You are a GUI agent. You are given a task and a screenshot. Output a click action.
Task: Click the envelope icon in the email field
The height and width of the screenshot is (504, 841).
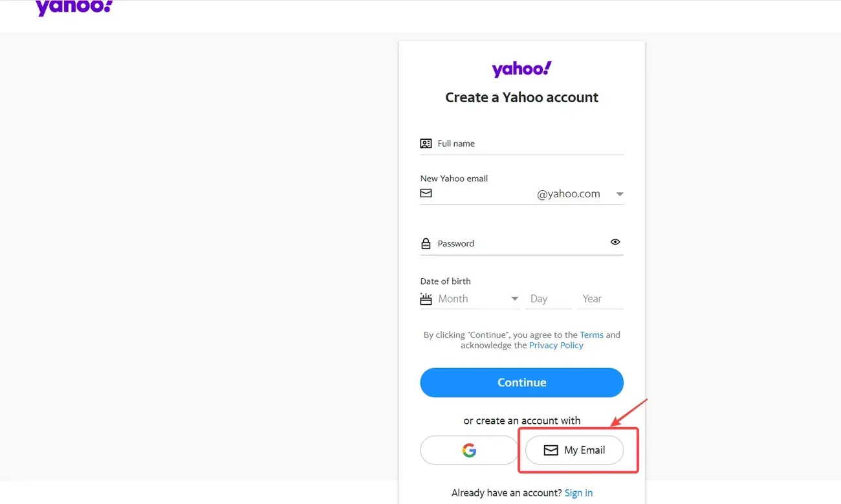pos(426,192)
